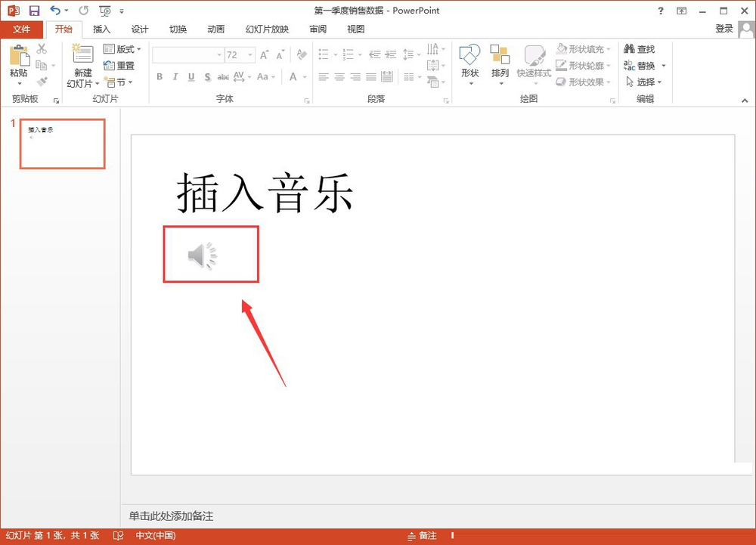Increase font size with large A
The height and width of the screenshot is (545, 756).
[264, 55]
